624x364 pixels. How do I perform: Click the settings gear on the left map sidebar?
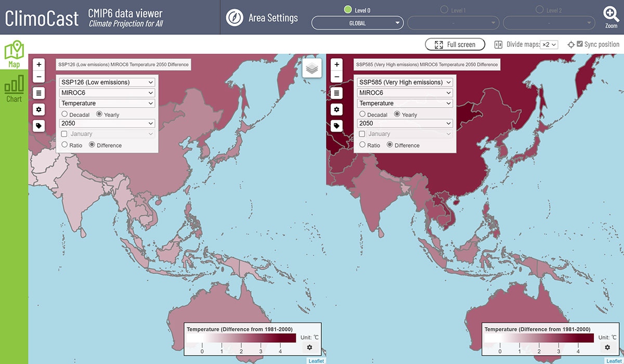click(x=38, y=109)
